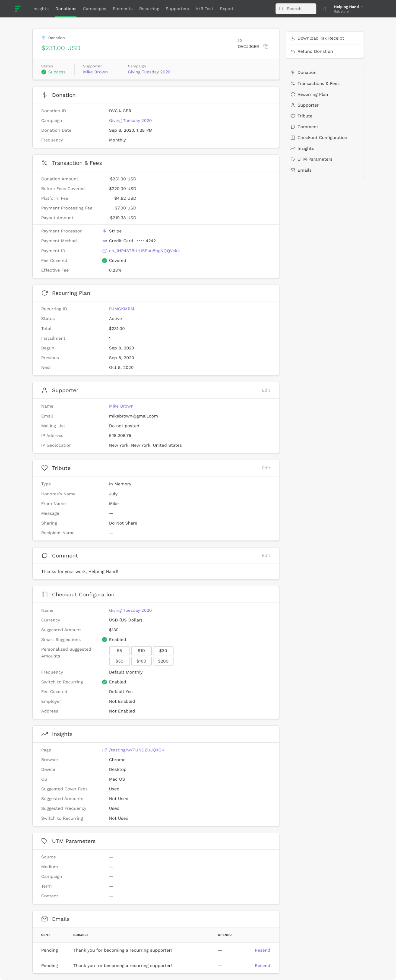Open Giving Tuesday 2020 in Donation section

[130, 121]
